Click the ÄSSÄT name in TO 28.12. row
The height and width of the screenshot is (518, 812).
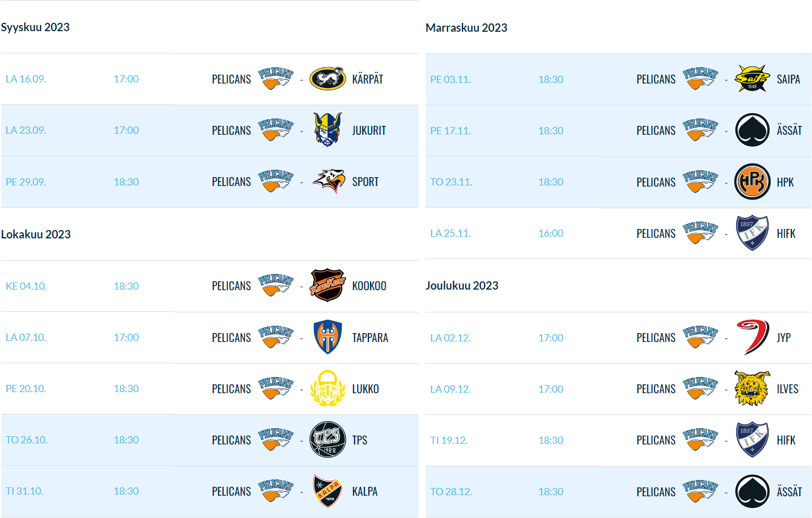pyautogui.click(x=789, y=492)
